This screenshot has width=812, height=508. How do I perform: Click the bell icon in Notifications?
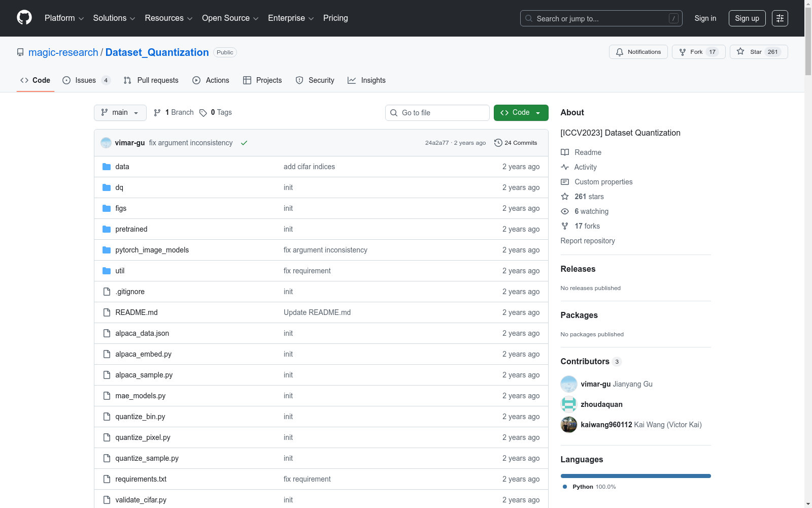[620, 52]
